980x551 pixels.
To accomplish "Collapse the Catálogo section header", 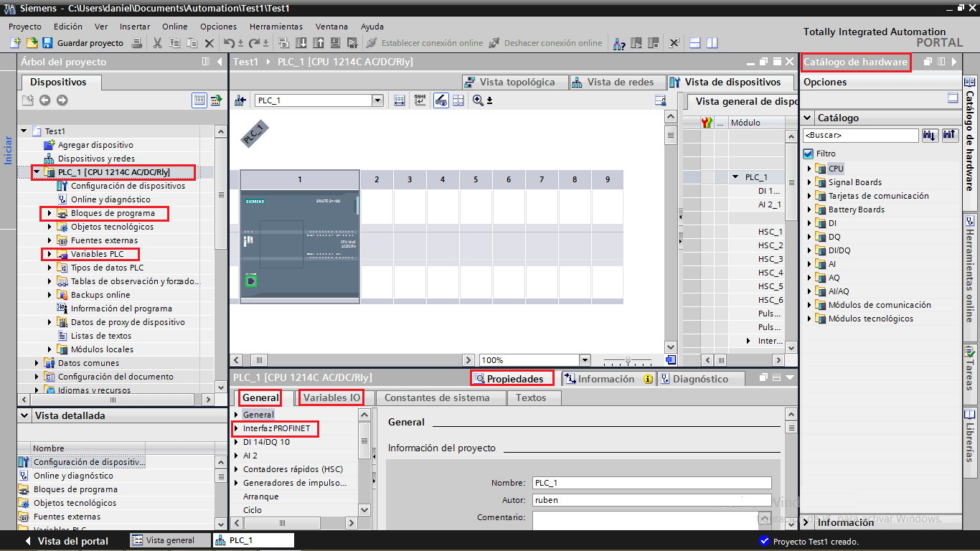I will tap(808, 118).
